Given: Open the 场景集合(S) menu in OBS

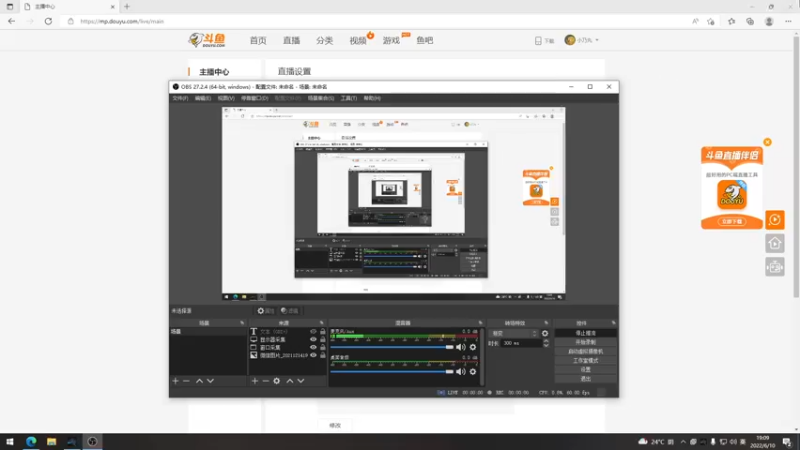Looking at the screenshot, I should pyautogui.click(x=321, y=98).
